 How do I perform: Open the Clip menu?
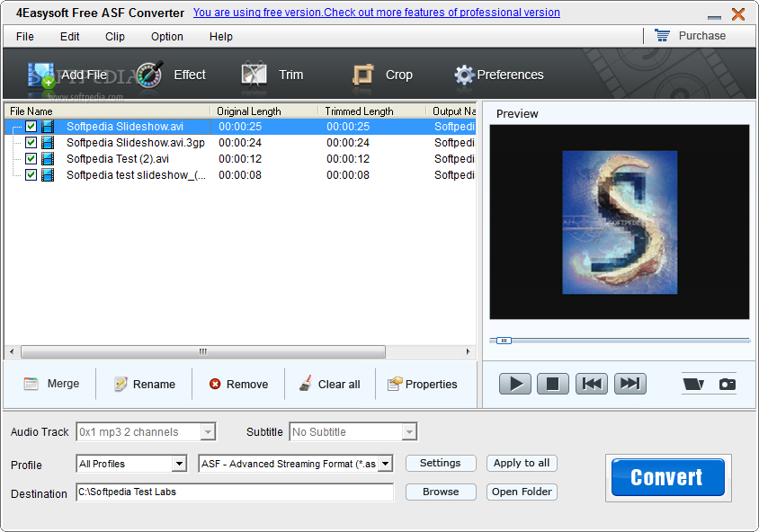pos(115,37)
